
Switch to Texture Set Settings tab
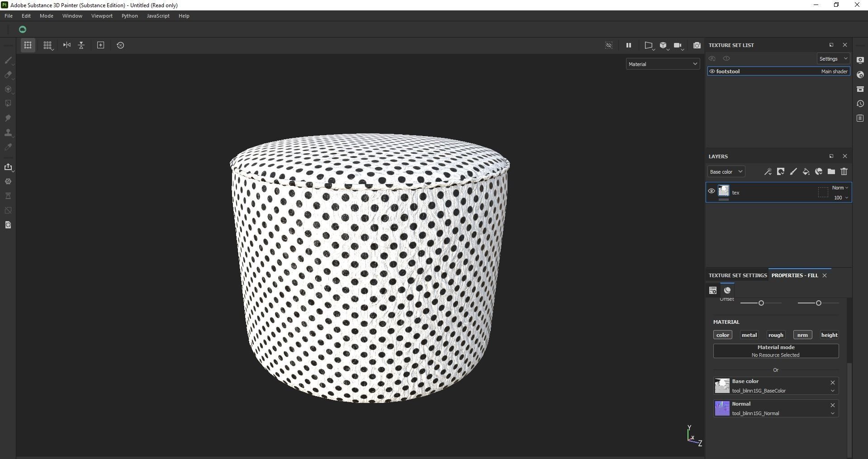click(737, 275)
